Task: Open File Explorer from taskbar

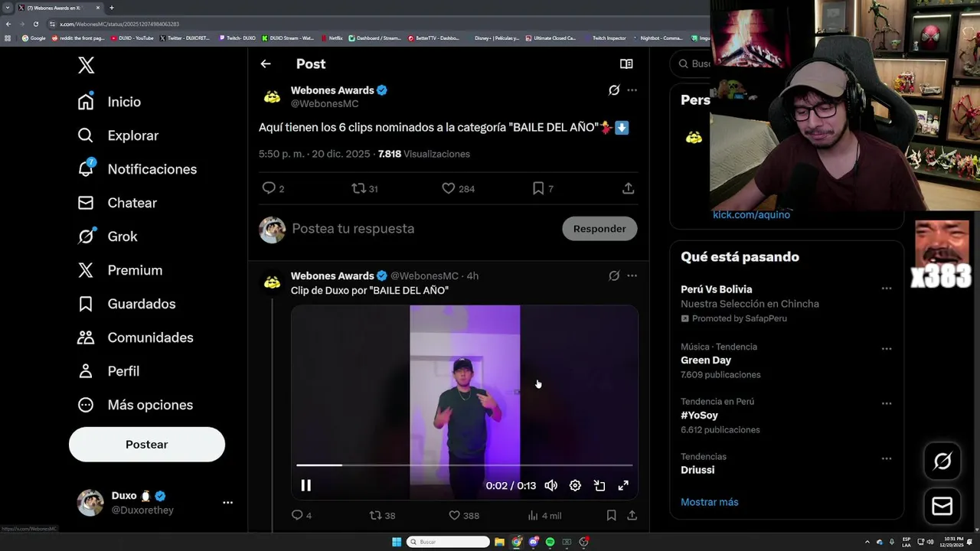Action: (499, 542)
